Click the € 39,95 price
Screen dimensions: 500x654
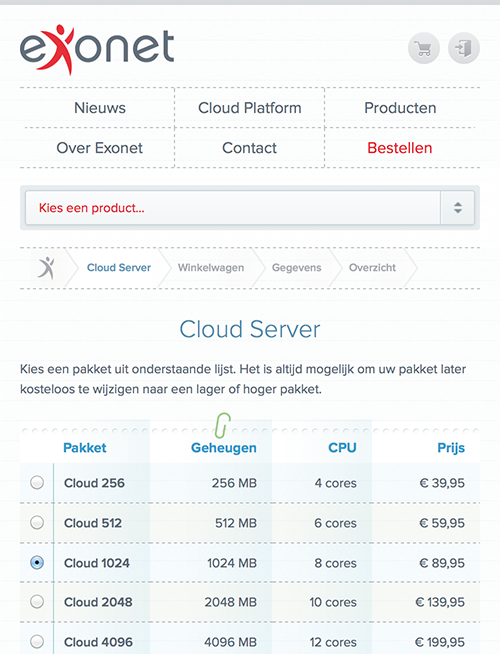pyautogui.click(x=442, y=483)
